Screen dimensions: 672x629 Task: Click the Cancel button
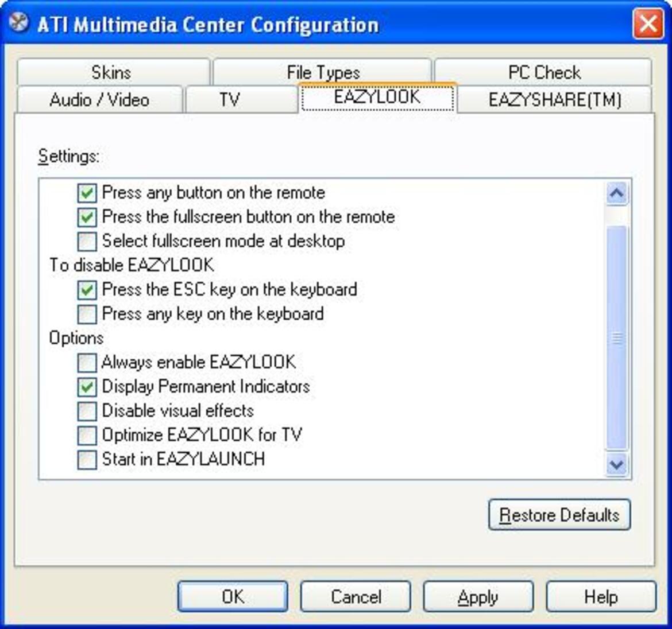[x=356, y=596]
